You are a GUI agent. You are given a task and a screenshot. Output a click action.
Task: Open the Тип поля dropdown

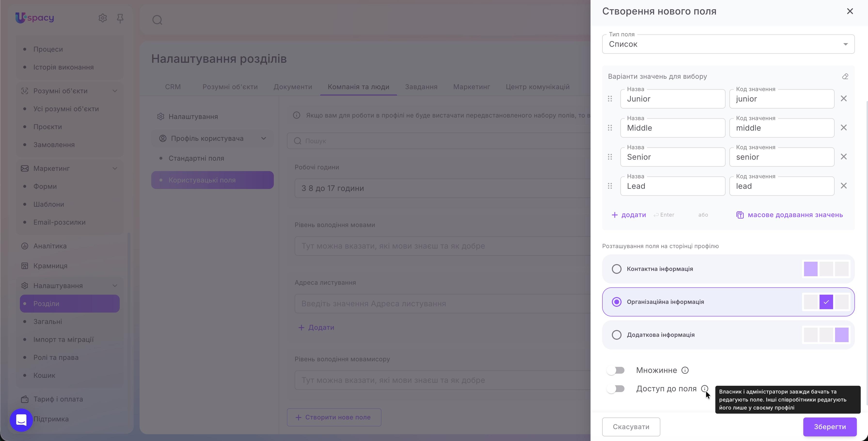tap(728, 44)
